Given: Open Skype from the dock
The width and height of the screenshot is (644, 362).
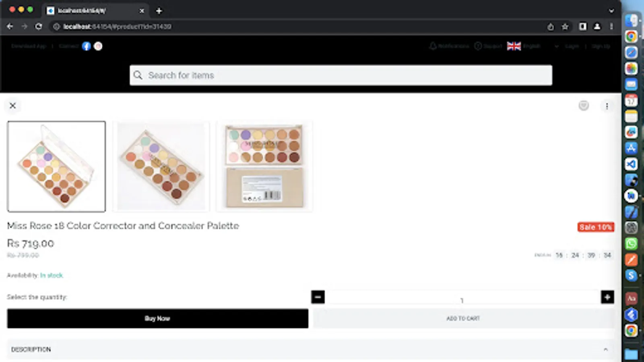Looking at the screenshot, I should click(x=631, y=276).
